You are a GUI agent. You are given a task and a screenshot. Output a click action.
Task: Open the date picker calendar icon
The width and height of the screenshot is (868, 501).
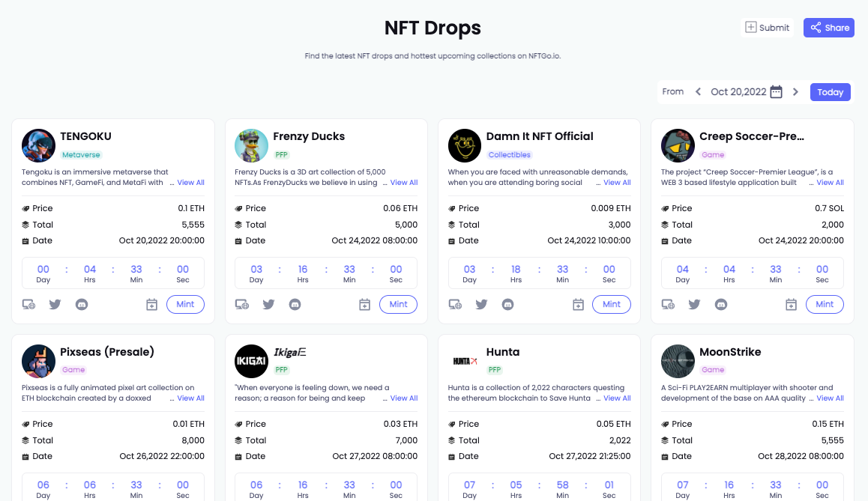[776, 92]
